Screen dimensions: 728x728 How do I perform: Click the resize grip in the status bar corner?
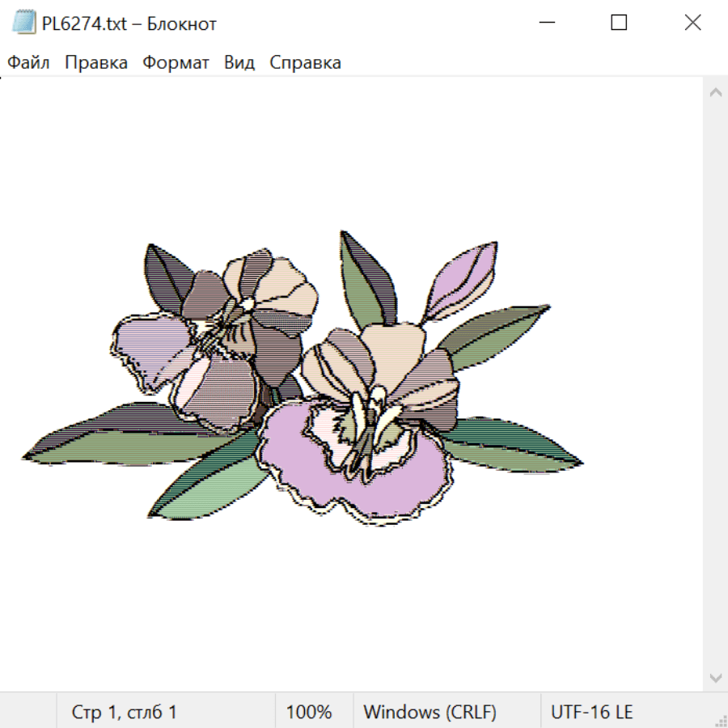720,720
